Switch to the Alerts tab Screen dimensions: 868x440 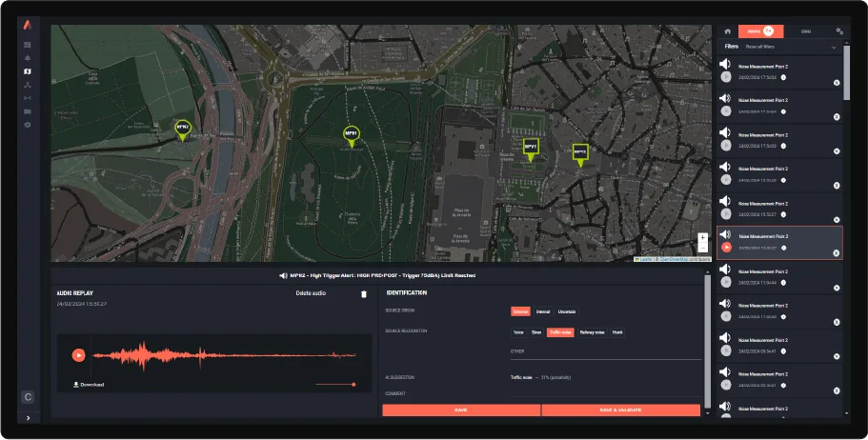point(760,31)
